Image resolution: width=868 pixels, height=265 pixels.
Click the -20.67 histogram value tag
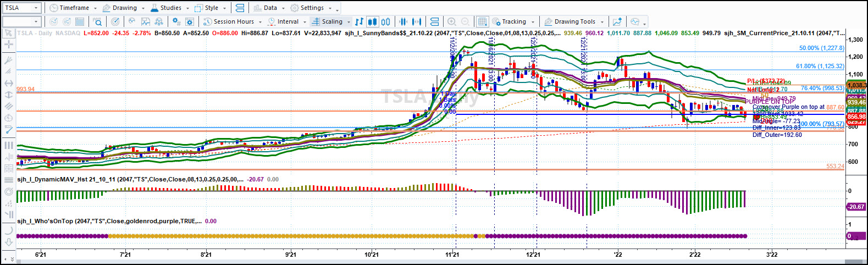pyautogui.click(x=856, y=207)
